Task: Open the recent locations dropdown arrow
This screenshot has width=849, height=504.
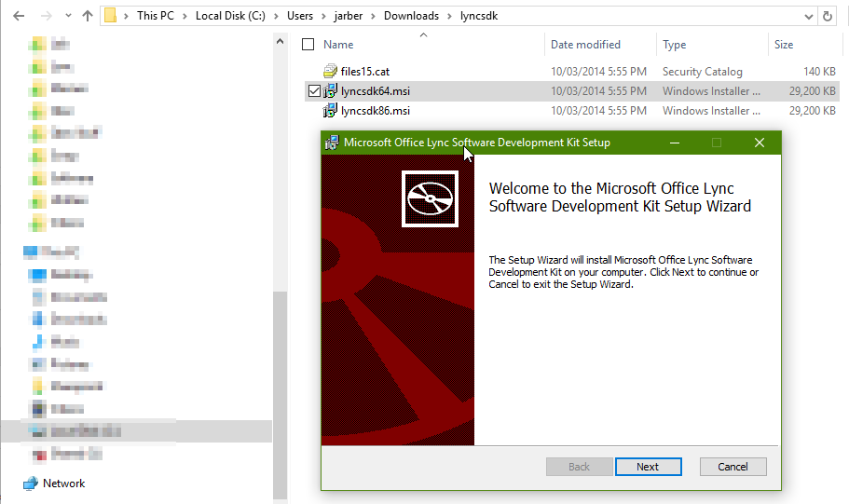Action: 68,16
